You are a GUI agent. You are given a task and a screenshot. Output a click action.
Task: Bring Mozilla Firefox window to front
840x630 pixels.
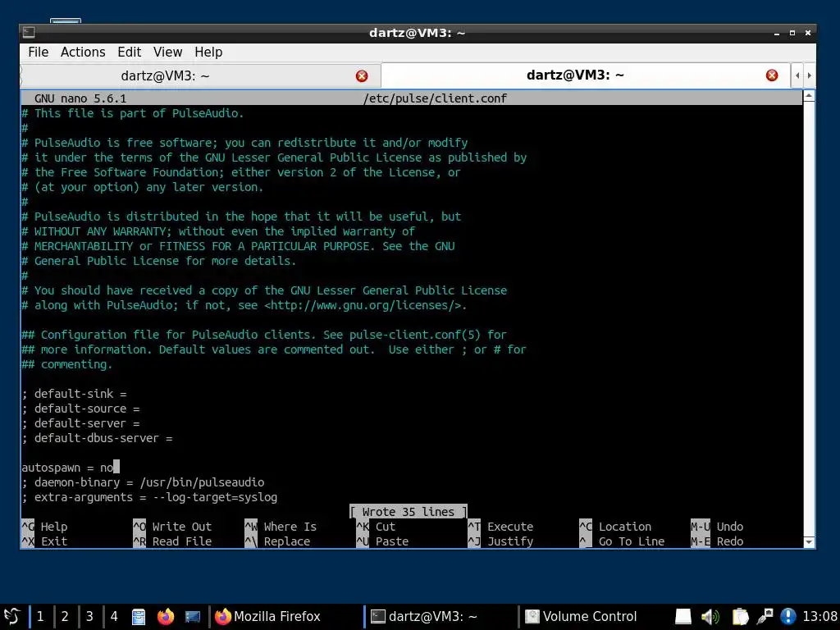[284, 617]
